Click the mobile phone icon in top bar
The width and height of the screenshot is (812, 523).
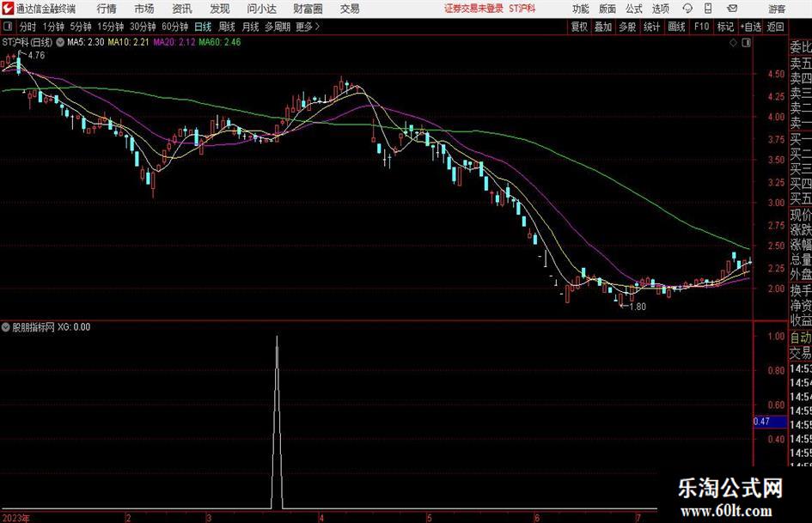(x=708, y=9)
